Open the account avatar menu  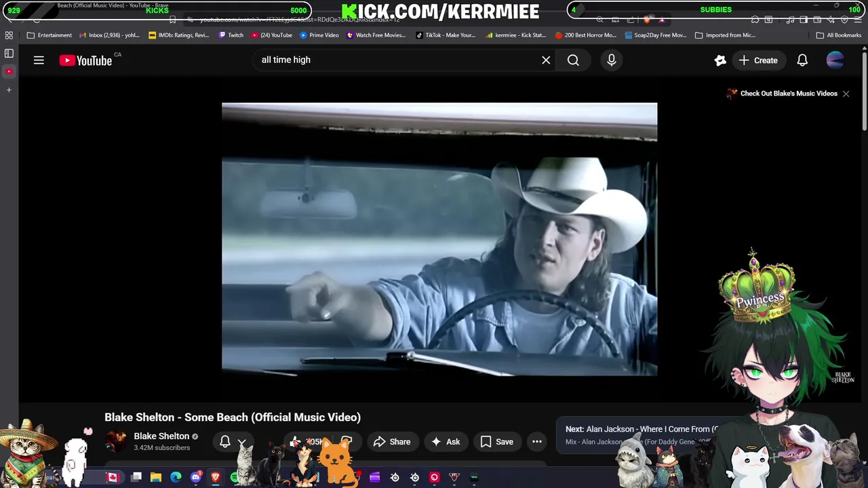click(835, 60)
